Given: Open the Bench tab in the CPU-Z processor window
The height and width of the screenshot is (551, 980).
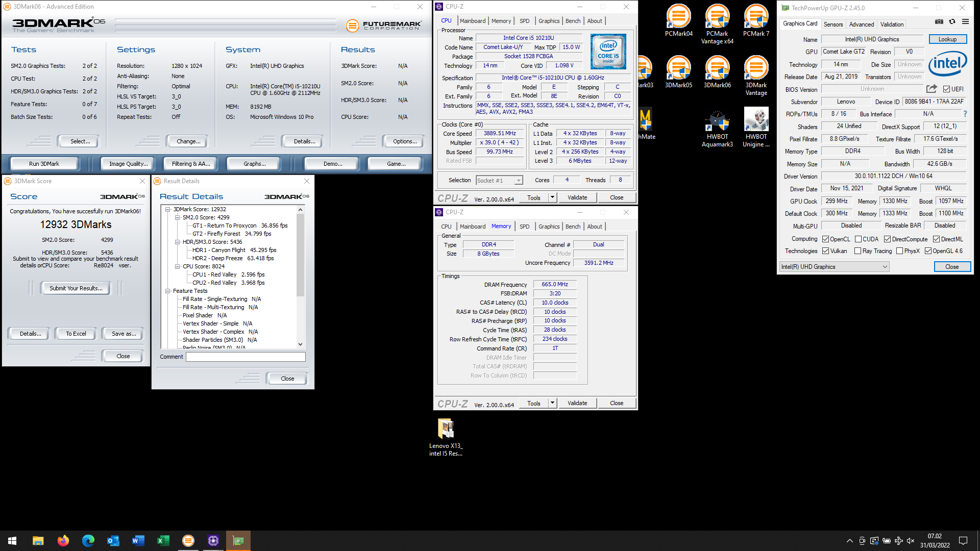Looking at the screenshot, I should pyautogui.click(x=573, y=21).
